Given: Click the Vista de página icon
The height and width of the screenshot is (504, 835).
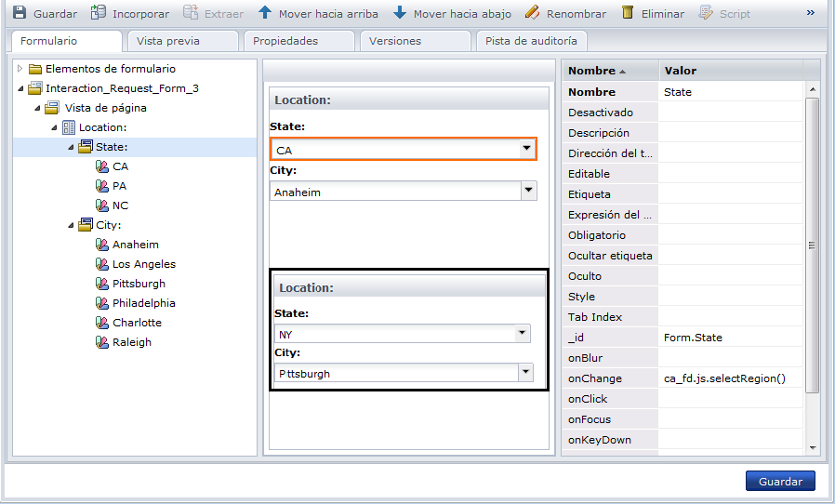Looking at the screenshot, I should click(52, 108).
